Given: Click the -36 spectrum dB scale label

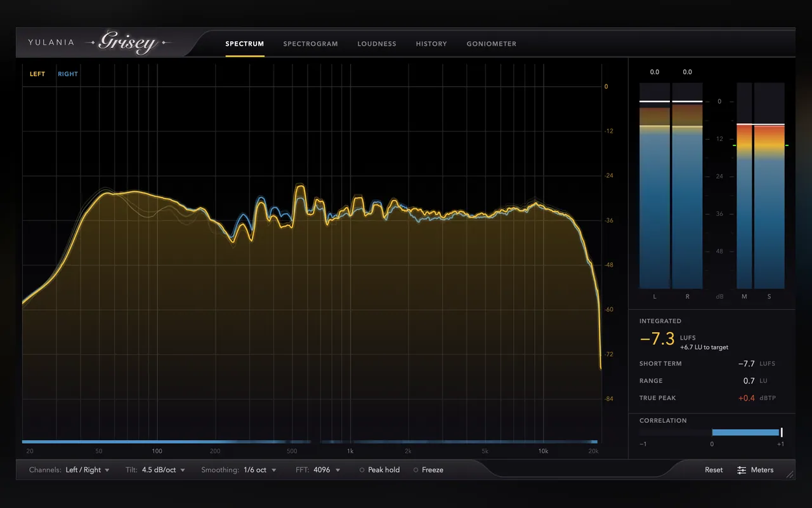Looking at the screenshot, I should (609, 220).
